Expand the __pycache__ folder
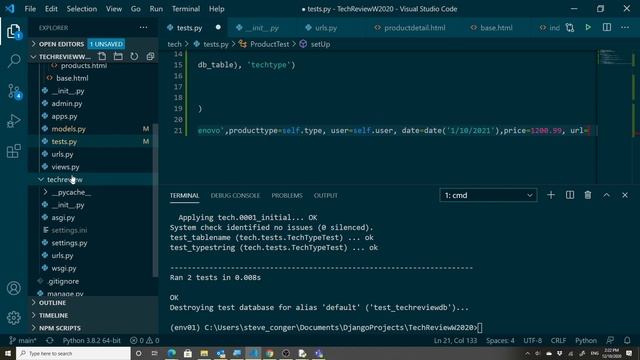The width and height of the screenshot is (640, 360). click(93, 192)
